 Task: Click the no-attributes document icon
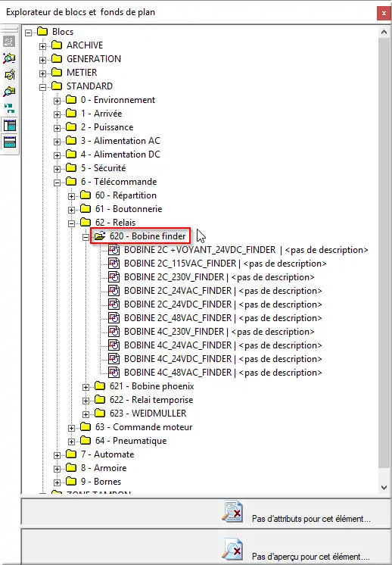coord(232,511)
